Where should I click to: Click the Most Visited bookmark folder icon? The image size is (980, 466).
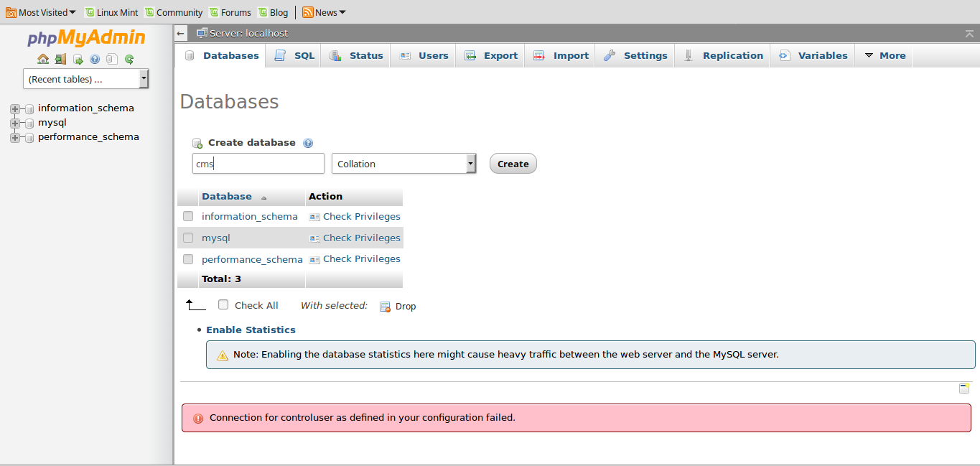pyautogui.click(x=11, y=12)
